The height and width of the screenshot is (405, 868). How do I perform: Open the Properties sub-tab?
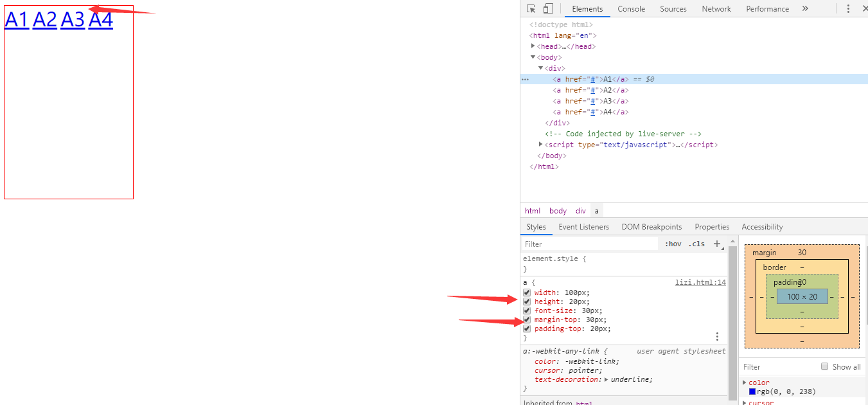(x=712, y=227)
